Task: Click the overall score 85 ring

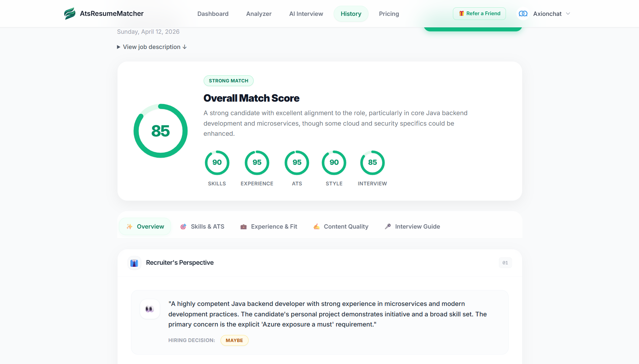Action: click(x=160, y=131)
